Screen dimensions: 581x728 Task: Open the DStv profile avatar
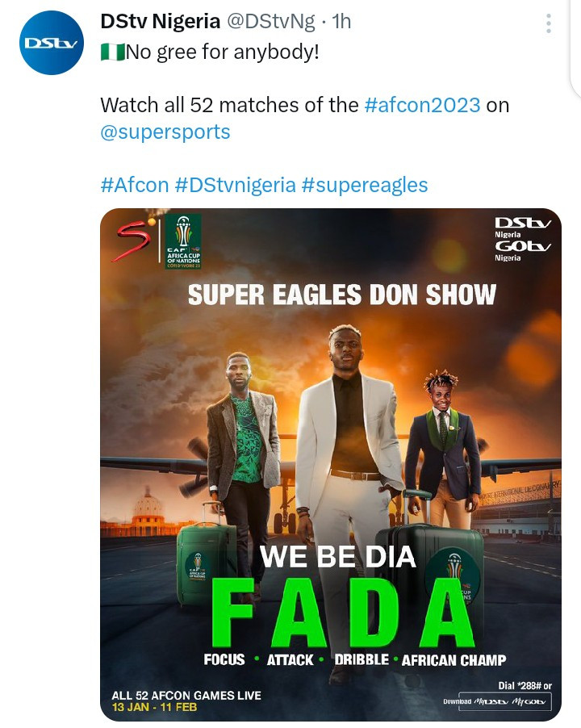coord(52,43)
